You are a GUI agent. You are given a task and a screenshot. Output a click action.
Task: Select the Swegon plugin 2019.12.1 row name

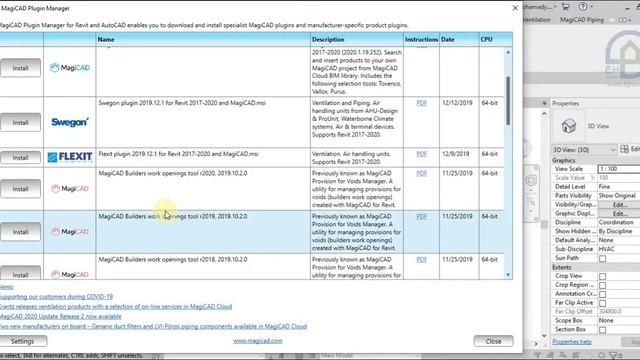point(182,103)
